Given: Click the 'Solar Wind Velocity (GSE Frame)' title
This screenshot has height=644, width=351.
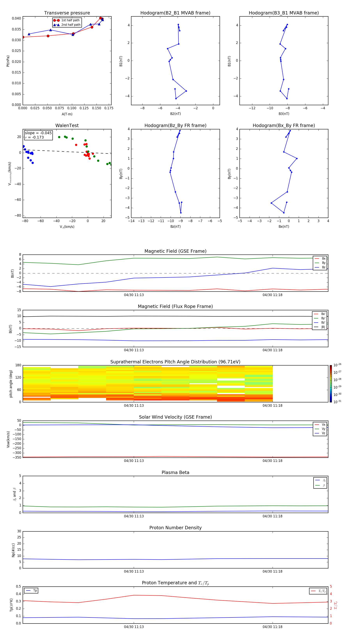Looking at the screenshot, I should (175, 417).
